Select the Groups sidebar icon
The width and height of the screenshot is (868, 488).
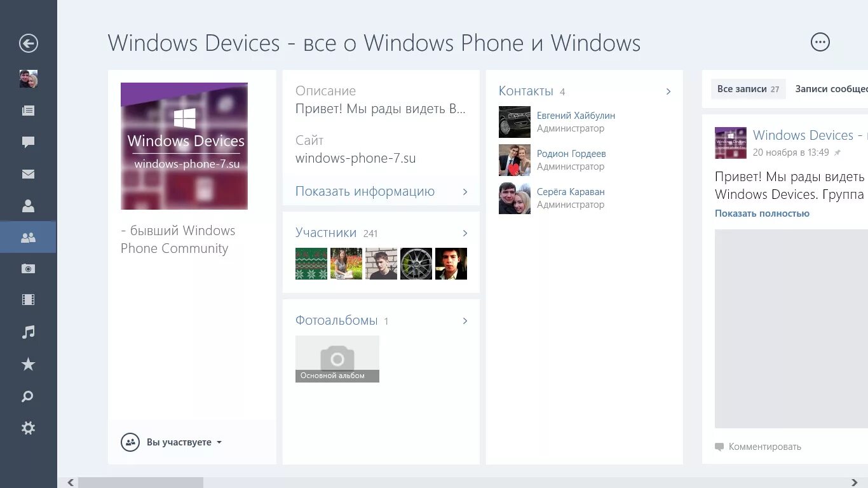coord(29,238)
